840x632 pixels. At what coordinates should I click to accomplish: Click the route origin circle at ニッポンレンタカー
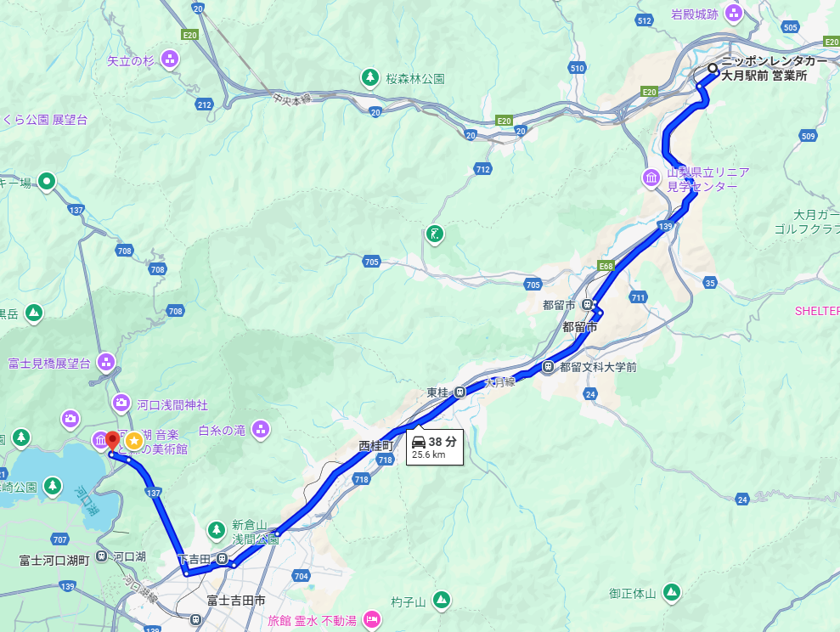tap(713, 68)
